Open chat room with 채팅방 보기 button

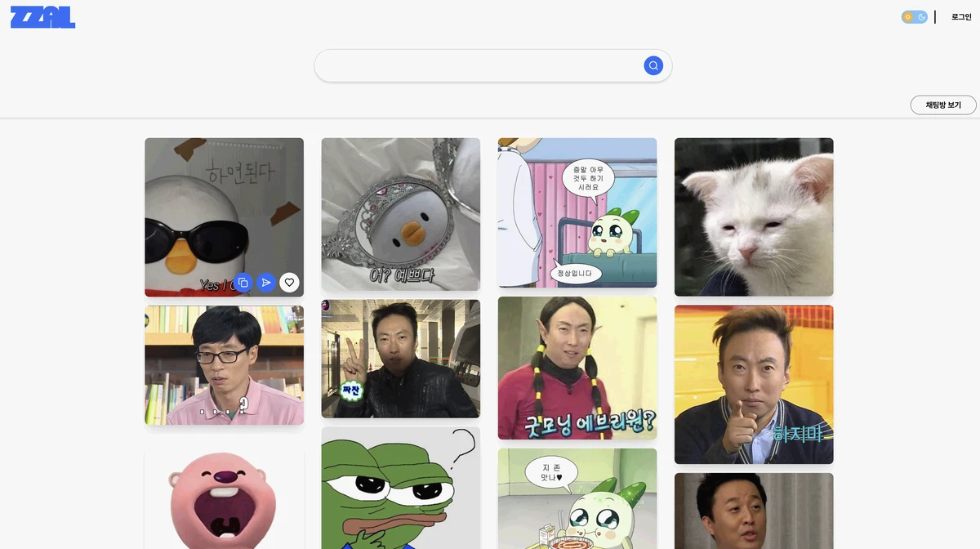943,105
